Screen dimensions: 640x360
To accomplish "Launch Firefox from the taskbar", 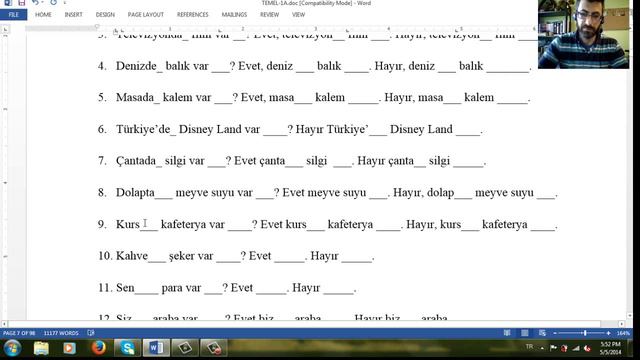I will click(x=98, y=348).
